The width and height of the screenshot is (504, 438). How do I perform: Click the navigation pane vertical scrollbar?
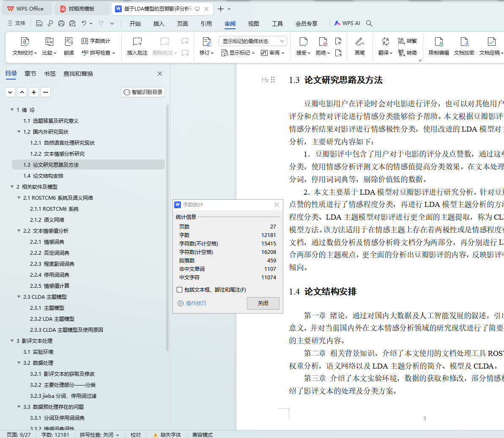click(x=167, y=228)
